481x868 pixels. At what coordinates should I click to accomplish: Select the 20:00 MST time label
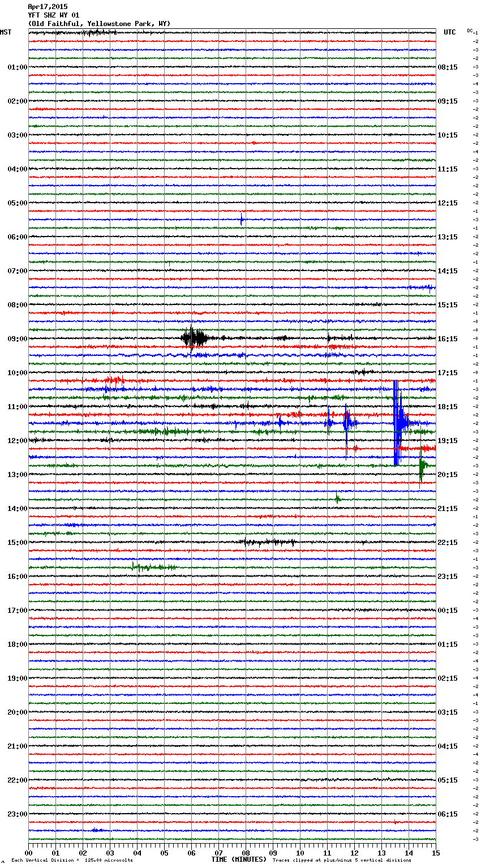(17, 712)
